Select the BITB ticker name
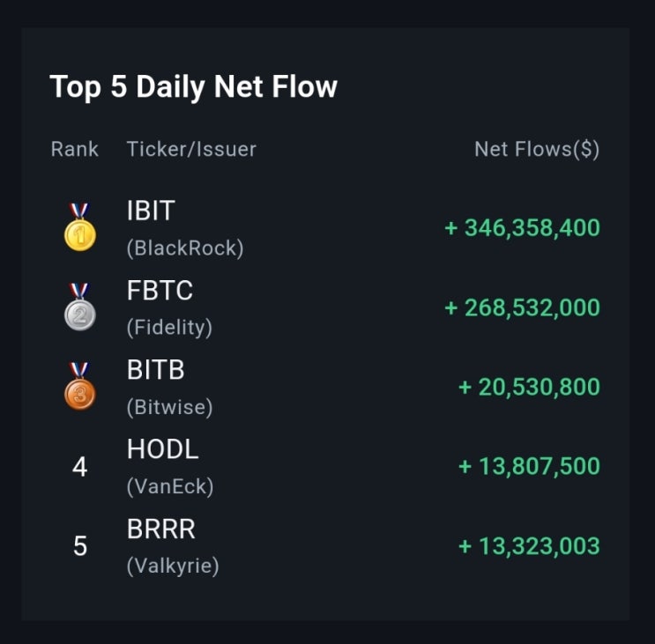 click(155, 370)
